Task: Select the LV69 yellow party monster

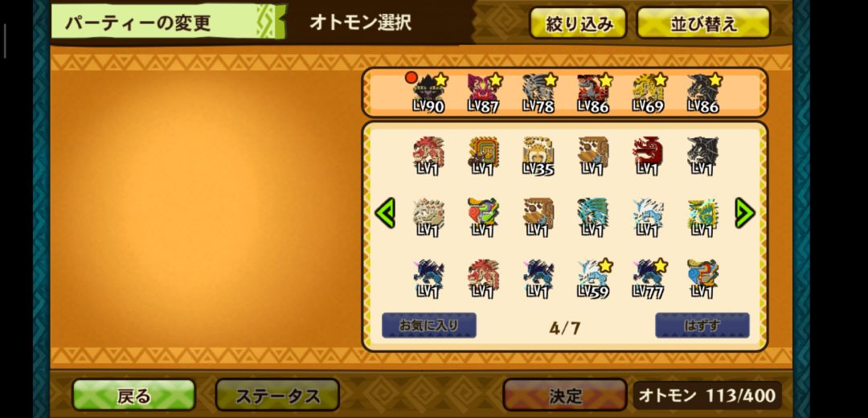Action: [x=648, y=93]
